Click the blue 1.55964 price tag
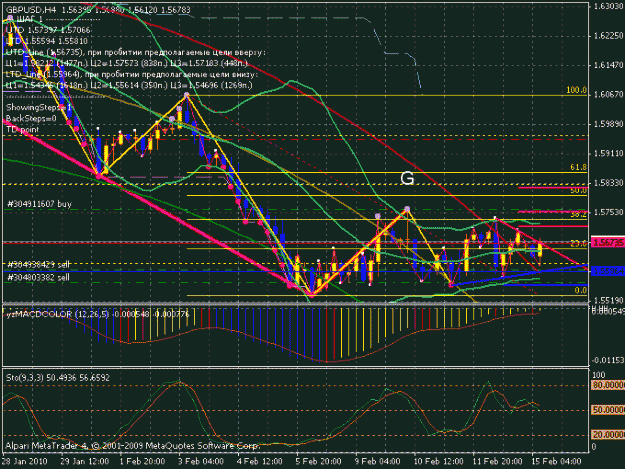Viewport: 625px width, 469px height. point(607,271)
